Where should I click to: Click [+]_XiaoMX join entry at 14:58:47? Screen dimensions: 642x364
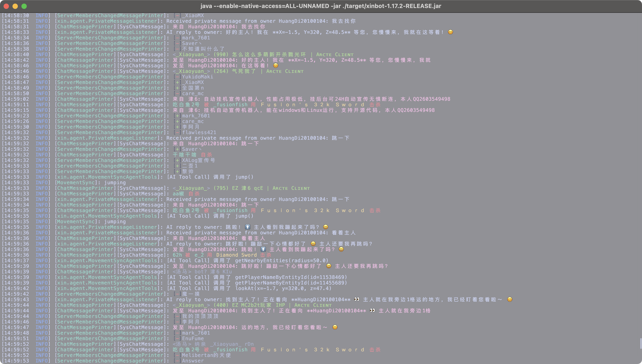189,82
